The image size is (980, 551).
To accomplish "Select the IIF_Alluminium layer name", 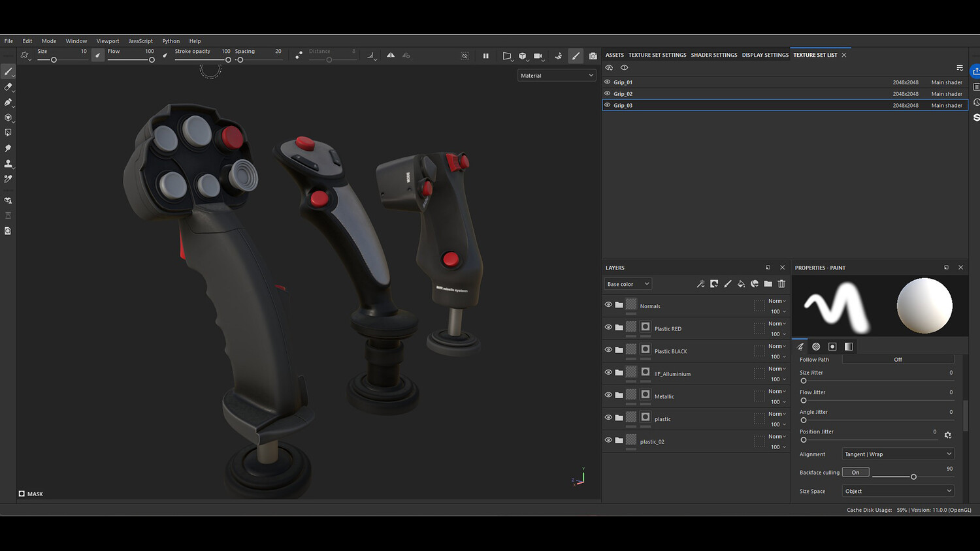I will 672,374.
